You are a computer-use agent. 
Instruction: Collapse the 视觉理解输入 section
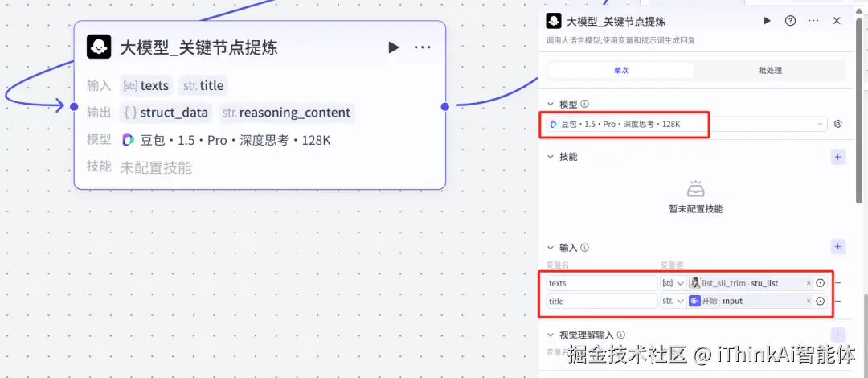tap(551, 335)
